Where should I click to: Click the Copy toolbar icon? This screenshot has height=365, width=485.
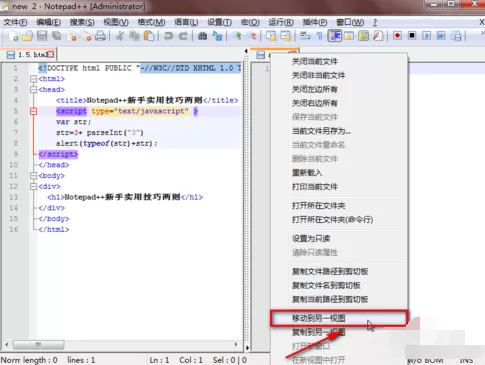(x=134, y=35)
